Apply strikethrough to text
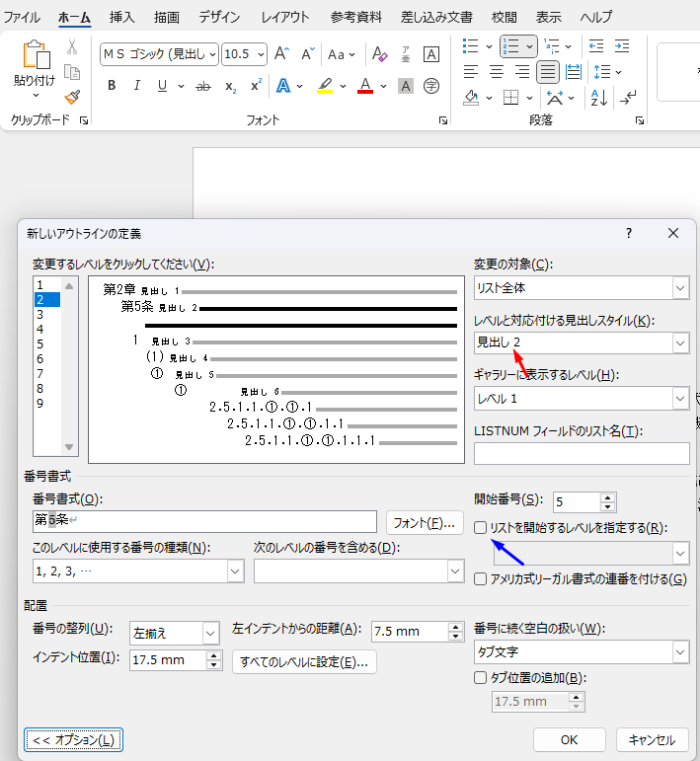The width and height of the screenshot is (700, 761). [203, 87]
